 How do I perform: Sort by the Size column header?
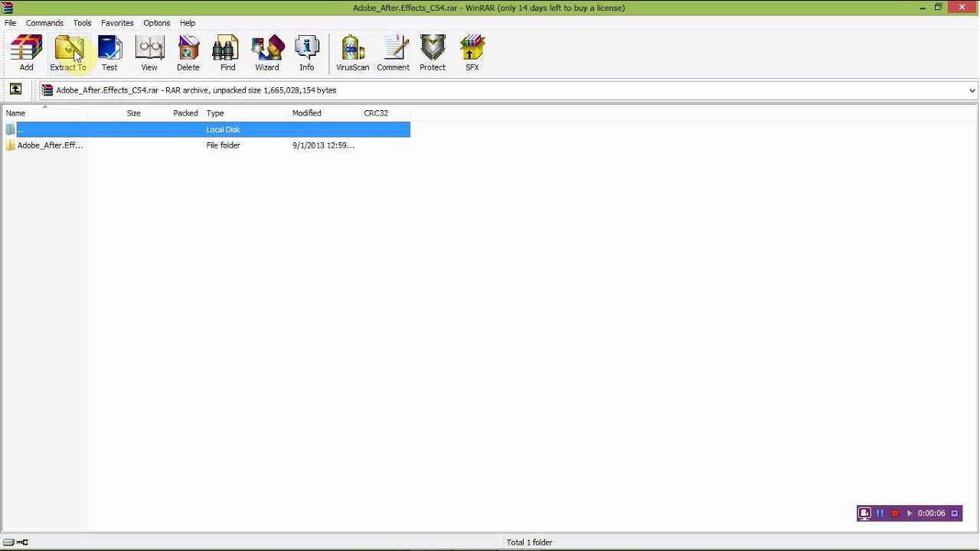pos(116,112)
